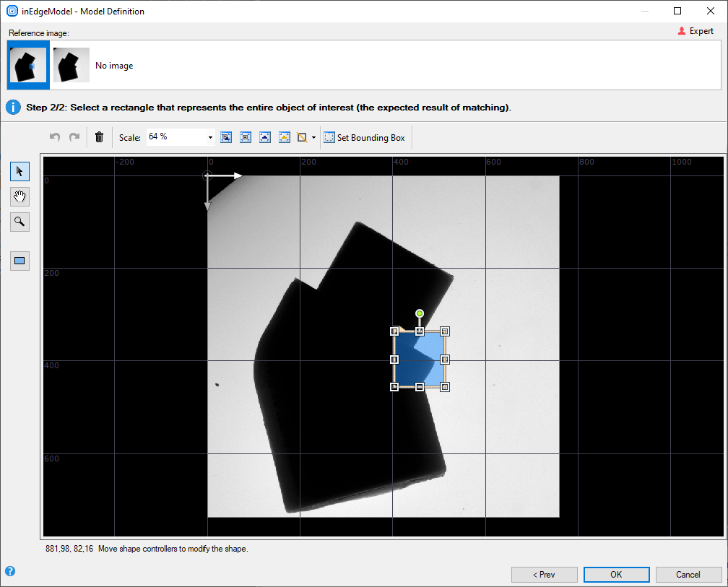Click the blue help question mark icon
Screen dimensions: 728x587
[10, 571]
